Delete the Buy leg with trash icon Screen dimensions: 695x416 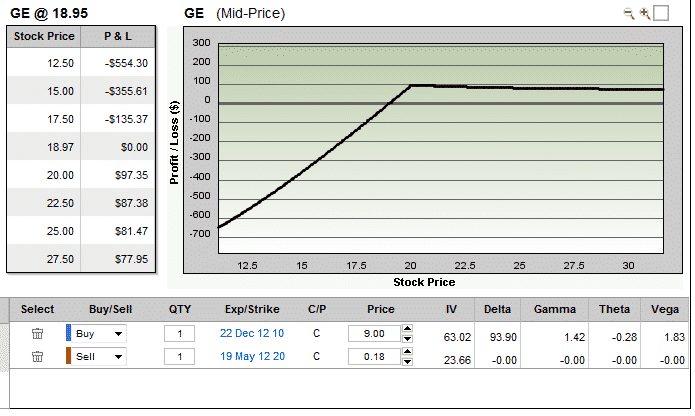pos(37,333)
